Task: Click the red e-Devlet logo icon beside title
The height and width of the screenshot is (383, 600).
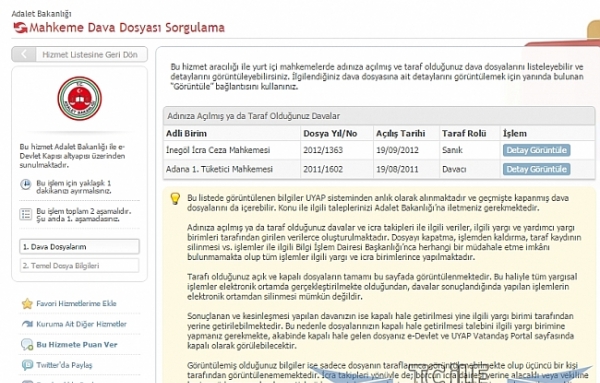Action: 20,28
